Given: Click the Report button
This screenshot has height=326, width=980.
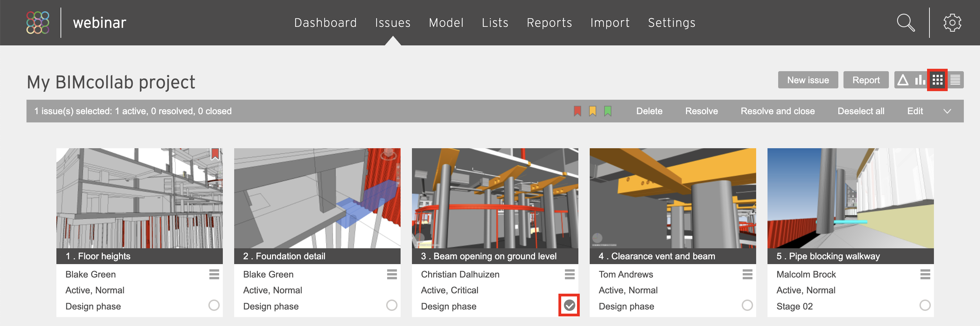Looking at the screenshot, I should [866, 80].
